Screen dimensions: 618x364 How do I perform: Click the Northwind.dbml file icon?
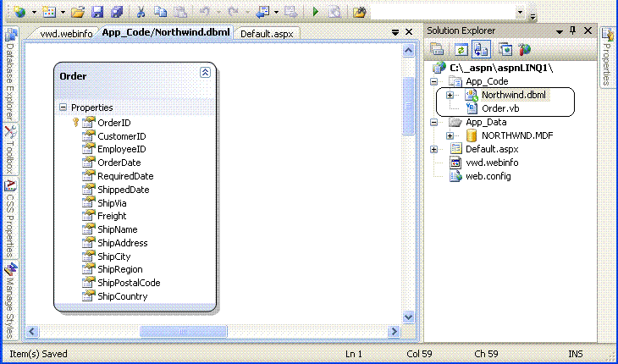point(472,95)
